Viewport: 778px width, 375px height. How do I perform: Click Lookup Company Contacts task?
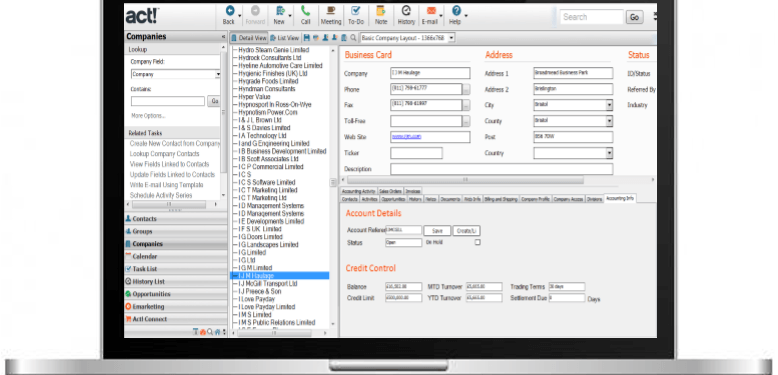(164, 154)
